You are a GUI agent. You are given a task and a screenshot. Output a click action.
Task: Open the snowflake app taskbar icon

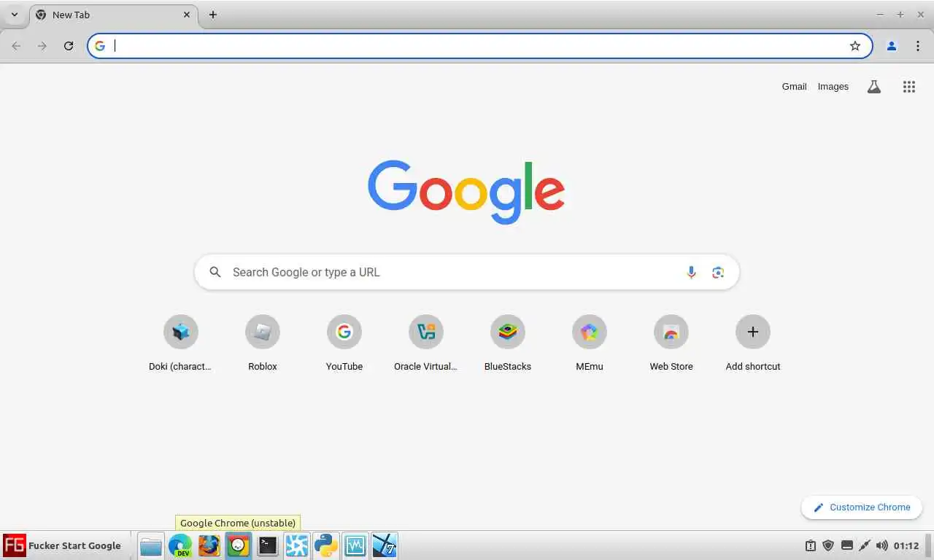tap(297, 545)
